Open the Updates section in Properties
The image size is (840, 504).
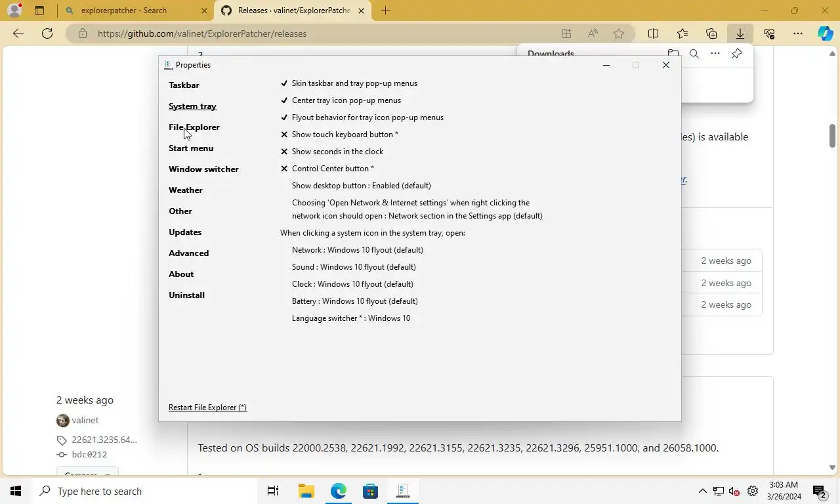tap(185, 232)
